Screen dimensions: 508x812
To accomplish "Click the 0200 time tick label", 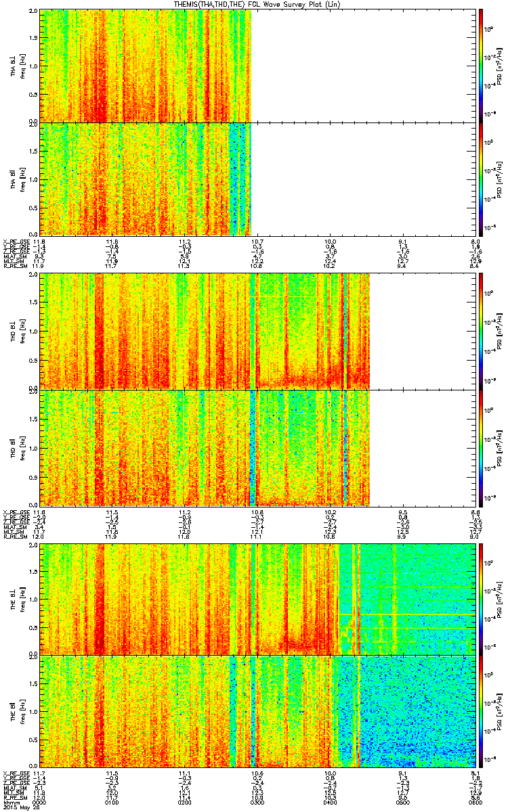I will pos(185,803).
